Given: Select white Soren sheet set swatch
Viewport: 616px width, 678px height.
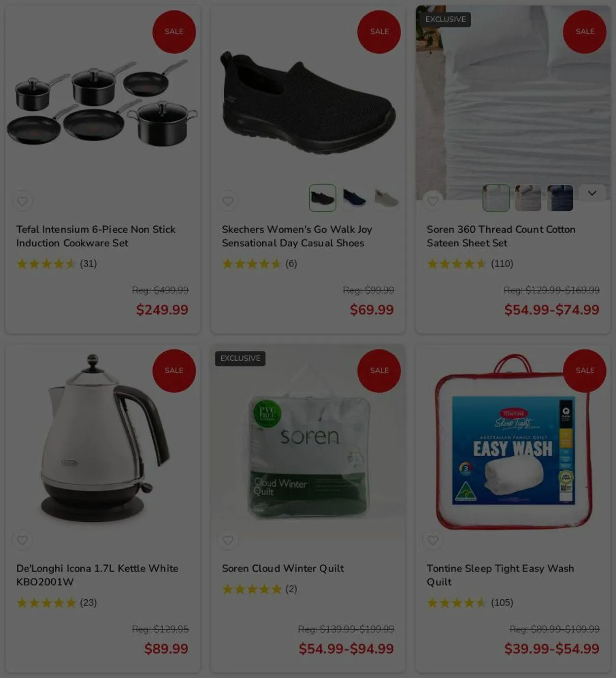Looking at the screenshot, I should [496, 198].
